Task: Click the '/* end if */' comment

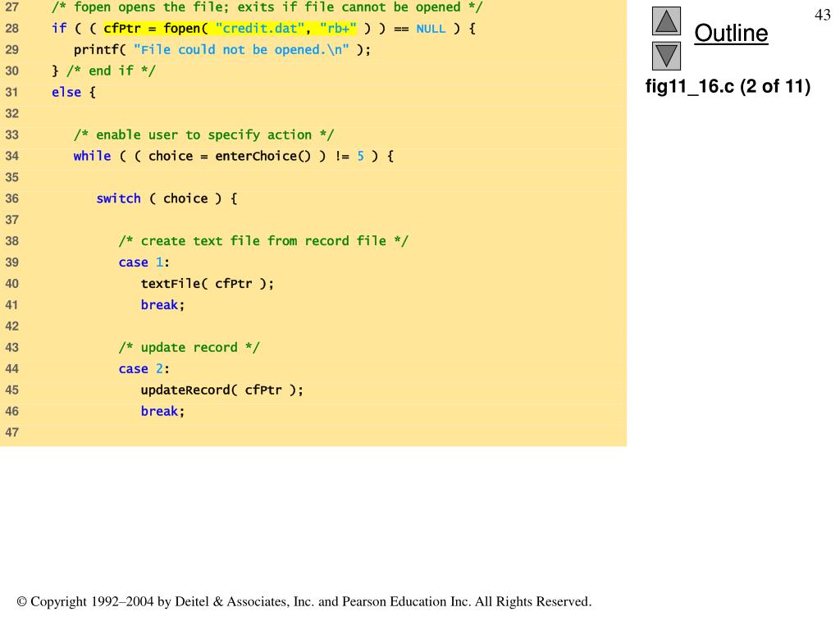Action: [x=111, y=71]
